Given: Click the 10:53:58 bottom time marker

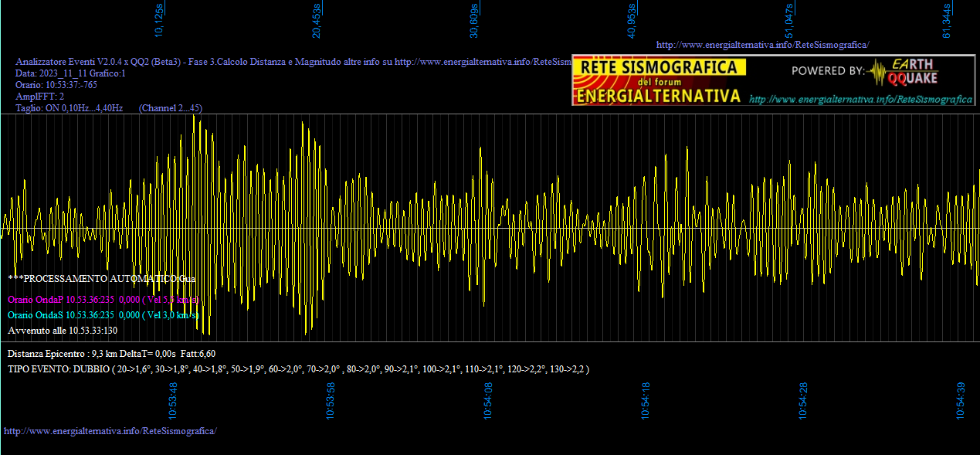Looking at the screenshot, I should (x=331, y=400).
